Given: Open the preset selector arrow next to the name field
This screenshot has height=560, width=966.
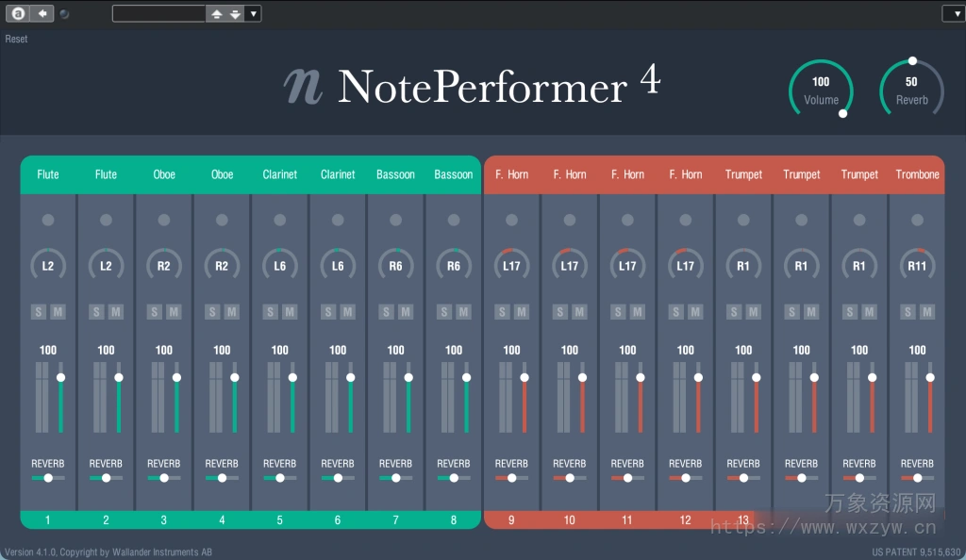Looking at the screenshot, I should click(253, 12).
